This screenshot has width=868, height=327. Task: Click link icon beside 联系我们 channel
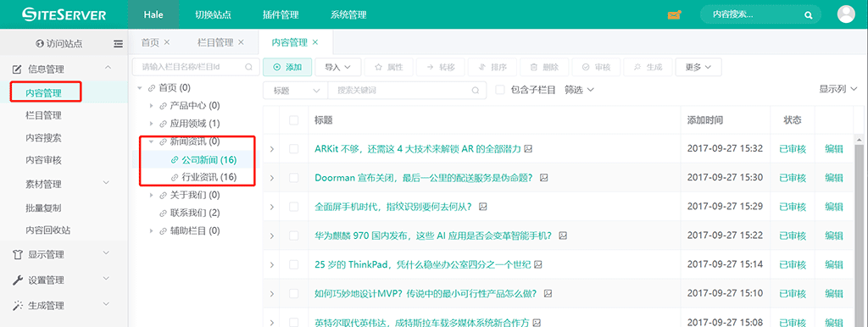(163, 213)
